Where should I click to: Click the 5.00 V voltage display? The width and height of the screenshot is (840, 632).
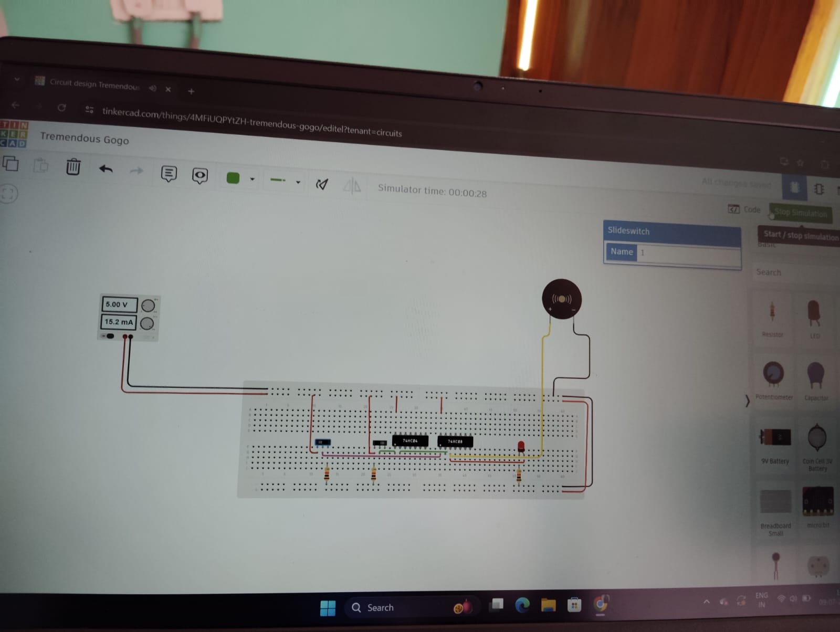click(119, 304)
